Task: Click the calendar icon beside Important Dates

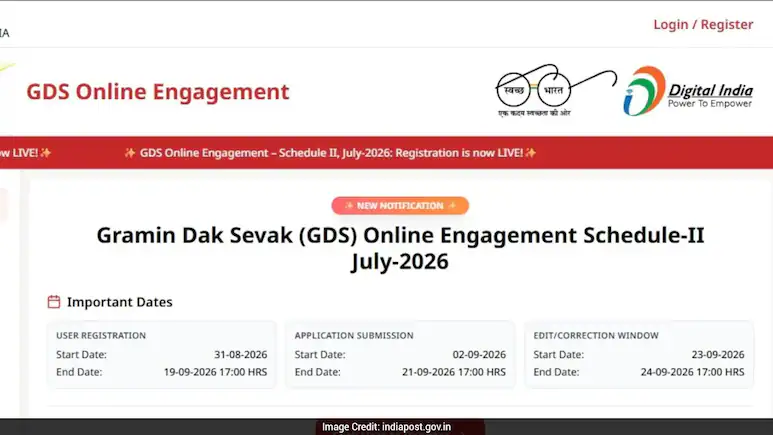Action: 54,302
